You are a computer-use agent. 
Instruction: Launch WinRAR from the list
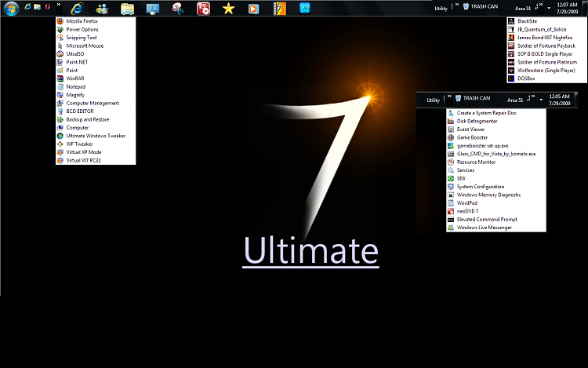coord(96,78)
